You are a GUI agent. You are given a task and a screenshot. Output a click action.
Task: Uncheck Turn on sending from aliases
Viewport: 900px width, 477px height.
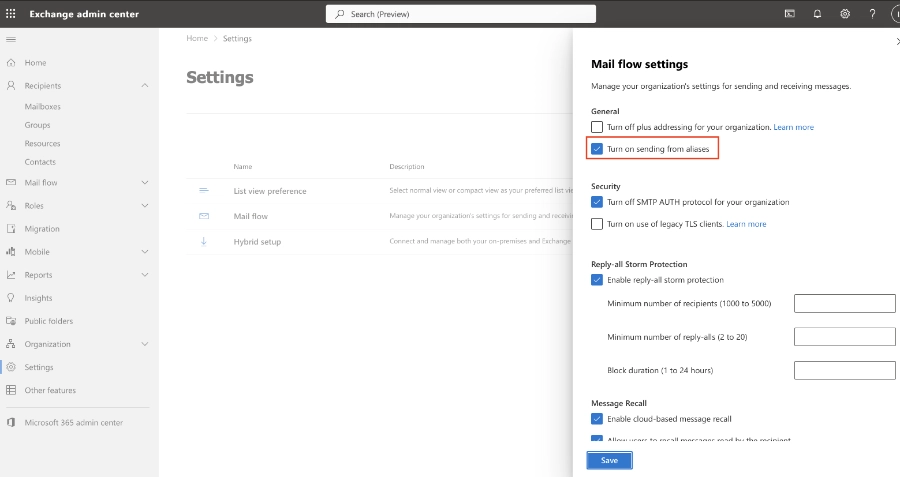[597, 149]
